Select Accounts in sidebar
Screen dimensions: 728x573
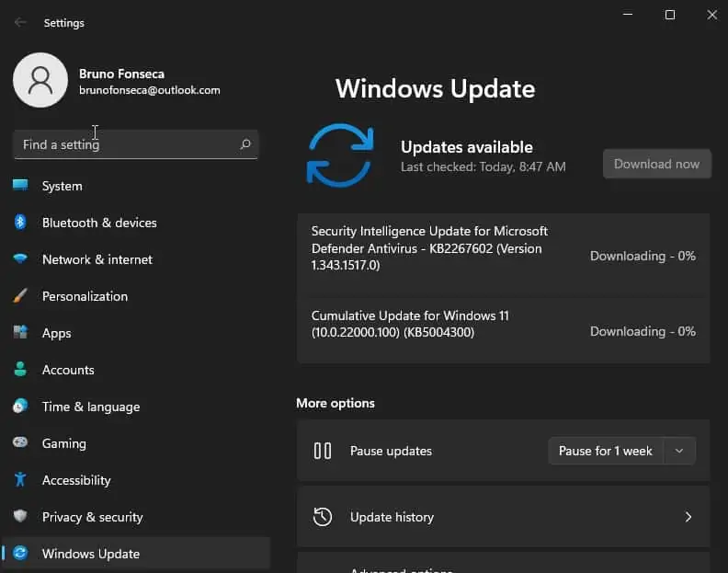tap(136, 370)
